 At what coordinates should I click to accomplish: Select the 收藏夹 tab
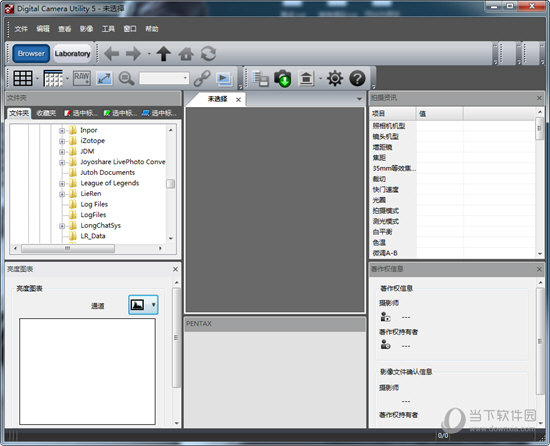[46, 113]
